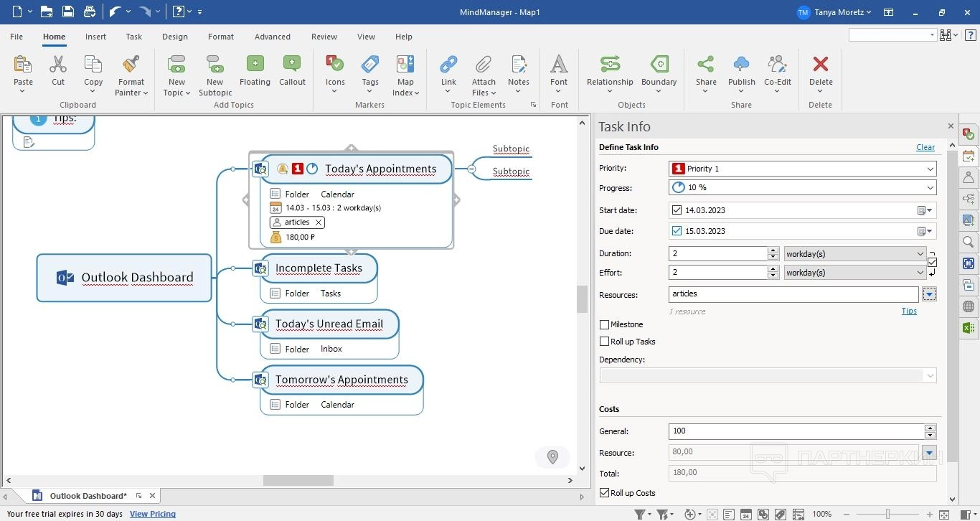Click the Clear link in Task Info
This screenshot has height=521, width=980.
(x=925, y=147)
